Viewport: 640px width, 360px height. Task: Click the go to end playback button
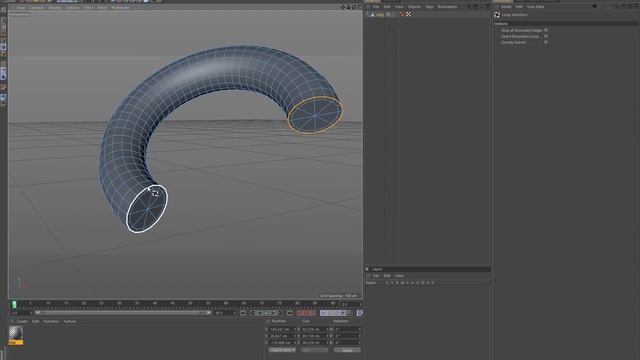point(290,313)
